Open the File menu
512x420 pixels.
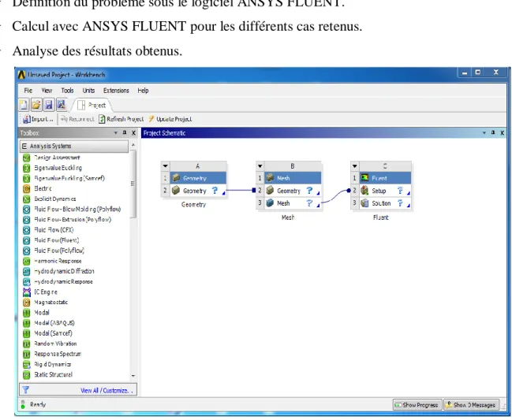[28, 91]
